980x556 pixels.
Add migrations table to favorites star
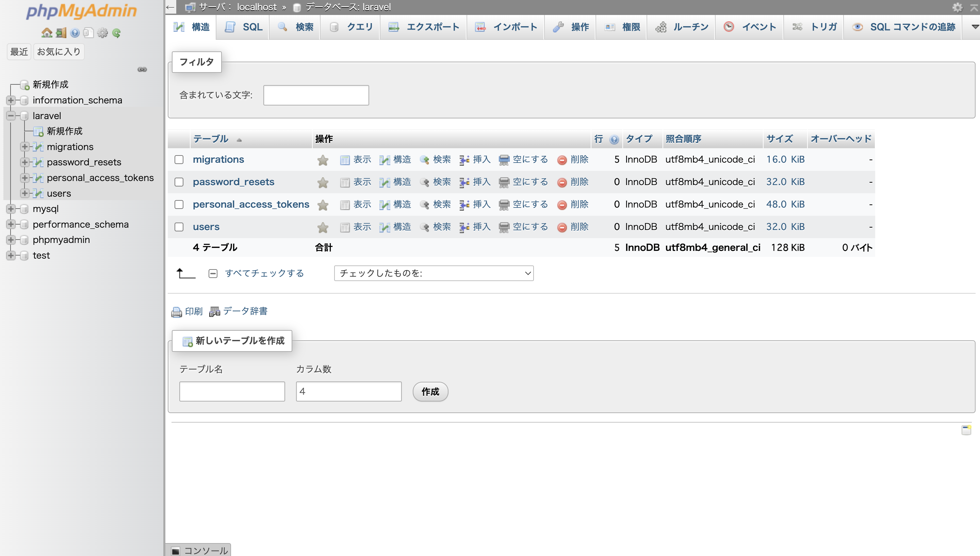(323, 160)
